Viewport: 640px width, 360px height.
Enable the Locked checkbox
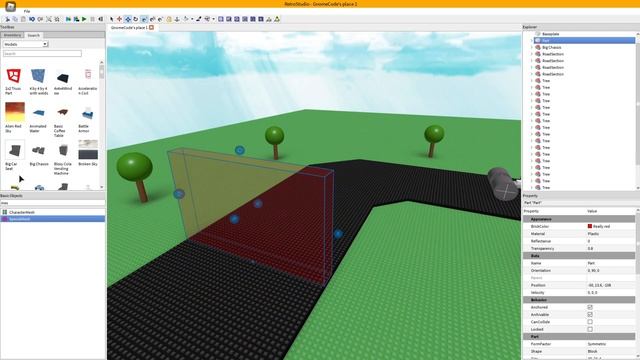(x=590, y=329)
